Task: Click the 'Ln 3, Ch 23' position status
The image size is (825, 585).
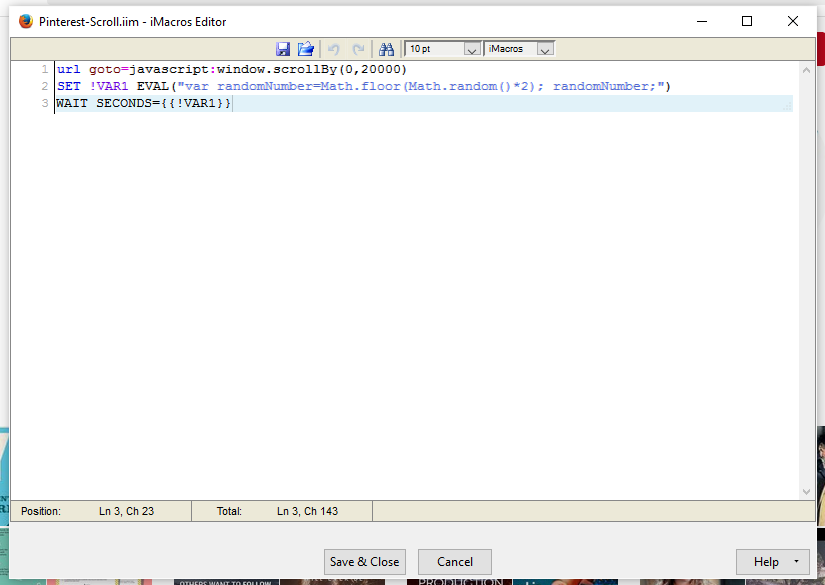Action: [x=126, y=511]
